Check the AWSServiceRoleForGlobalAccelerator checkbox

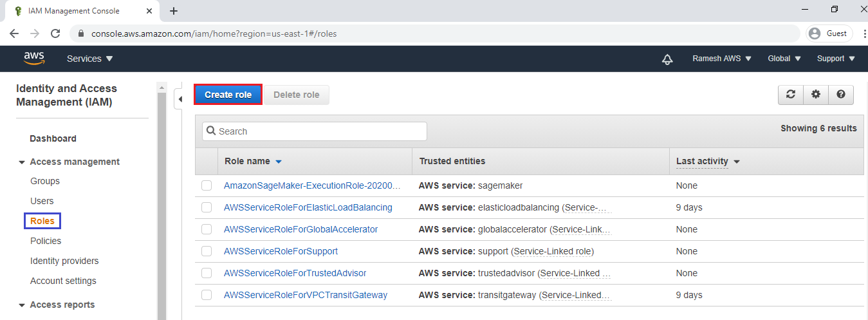click(x=207, y=229)
